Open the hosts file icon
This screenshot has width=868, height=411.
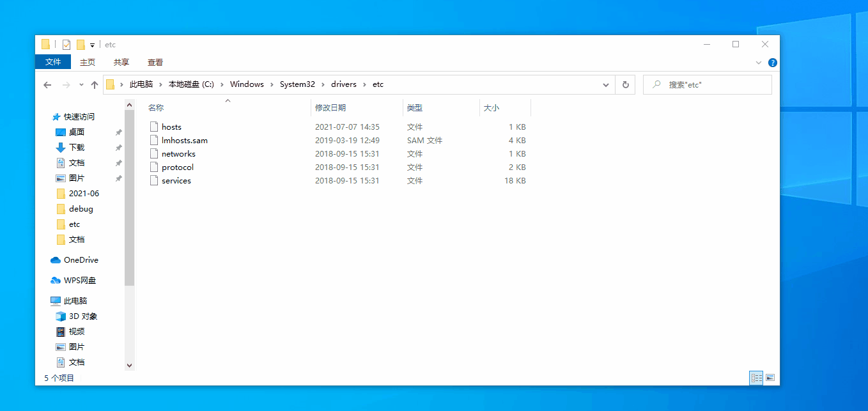click(153, 127)
